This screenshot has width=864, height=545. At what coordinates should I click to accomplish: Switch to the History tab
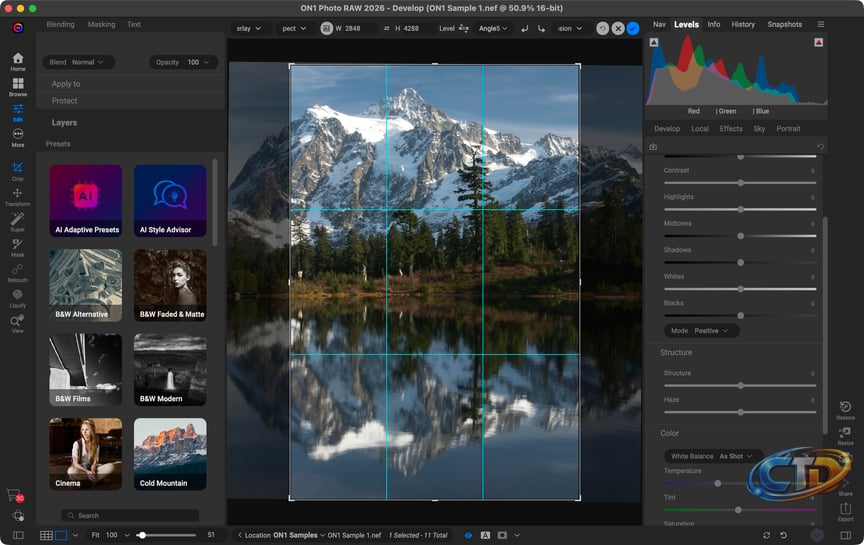click(x=743, y=24)
